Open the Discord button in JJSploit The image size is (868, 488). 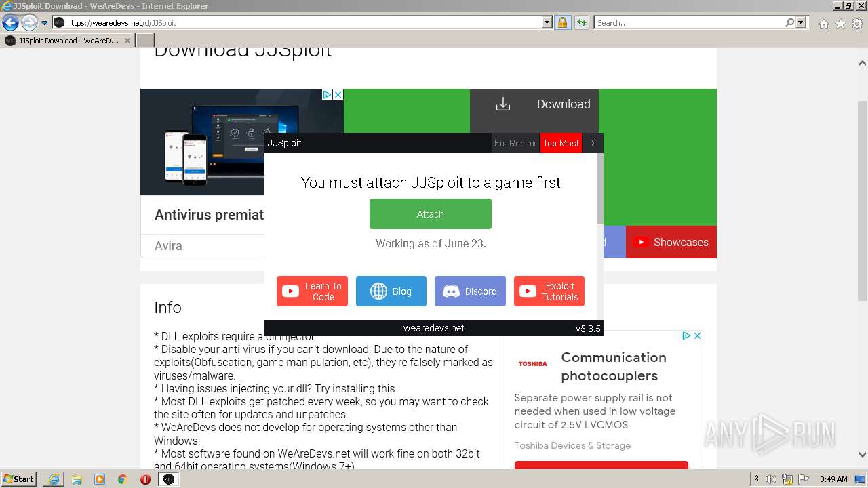coord(470,291)
